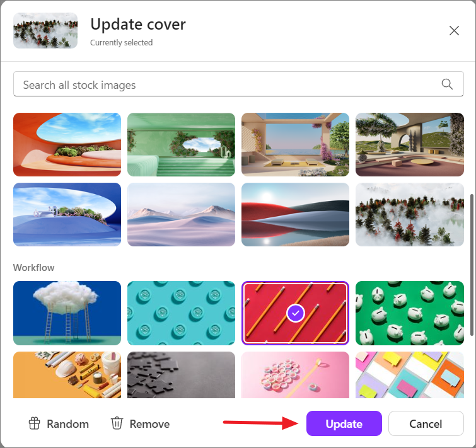The width and height of the screenshot is (476, 448).
Task: Choose the teal clocks pattern image
Action: tap(181, 313)
